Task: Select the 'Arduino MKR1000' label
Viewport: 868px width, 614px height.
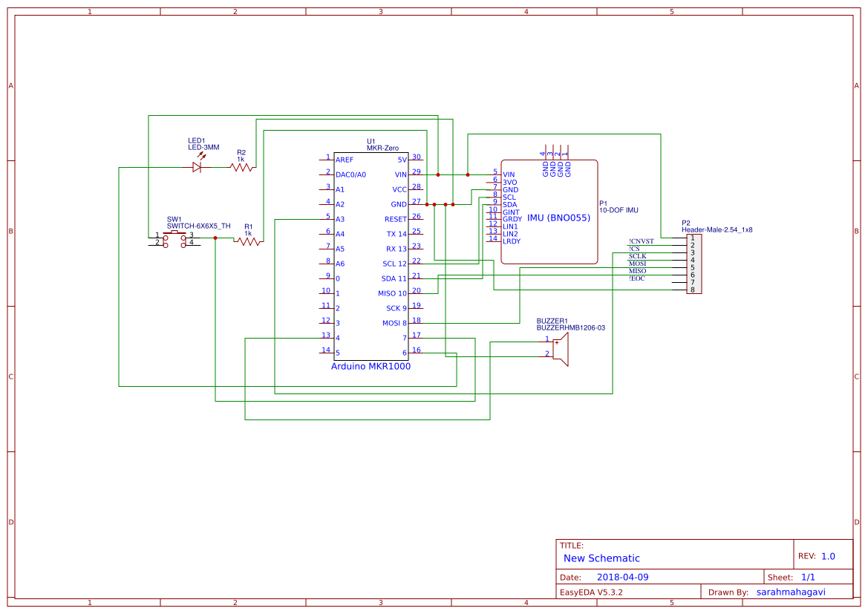Action: (x=371, y=367)
